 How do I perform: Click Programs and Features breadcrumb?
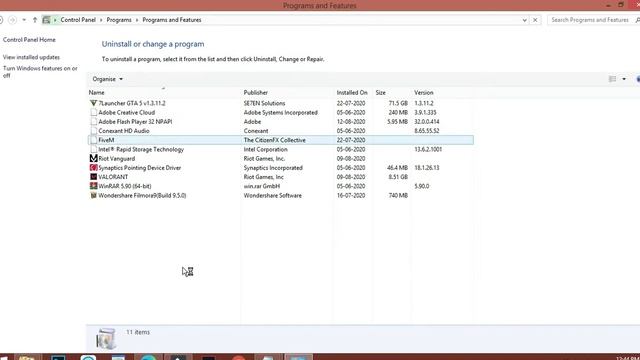(x=172, y=20)
